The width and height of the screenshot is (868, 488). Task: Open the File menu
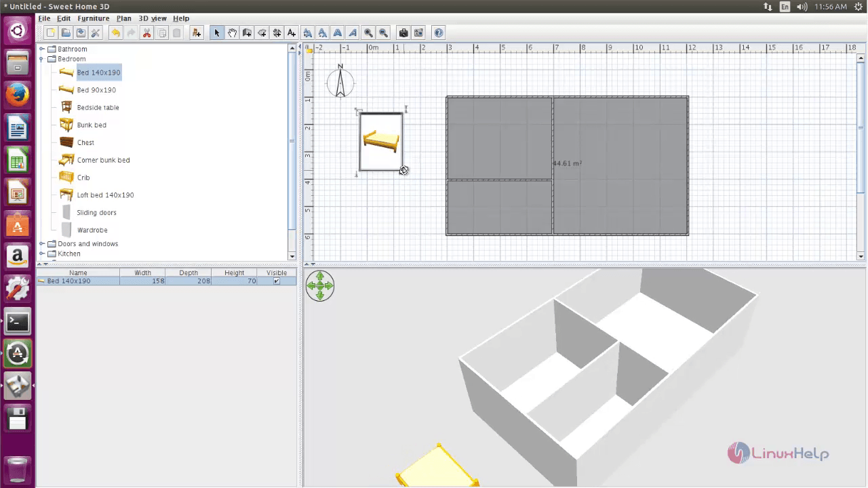click(x=44, y=18)
